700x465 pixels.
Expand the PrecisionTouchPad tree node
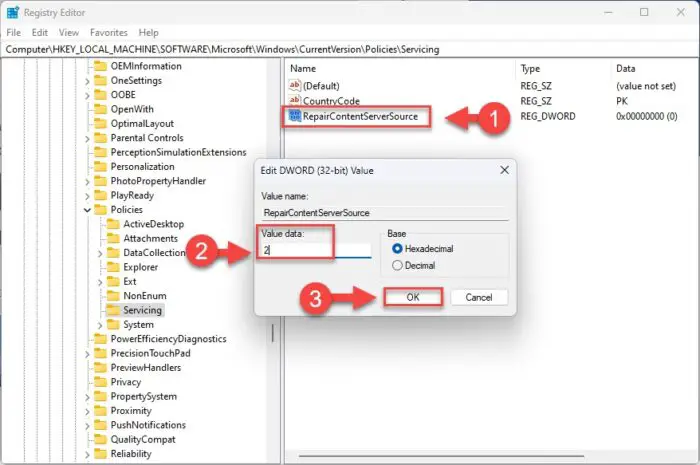tap(87, 354)
